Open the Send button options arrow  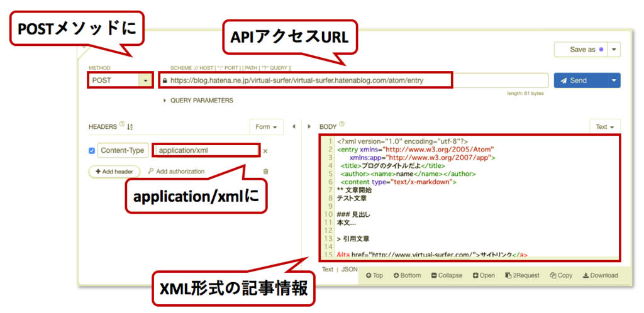tap(614, 80)
